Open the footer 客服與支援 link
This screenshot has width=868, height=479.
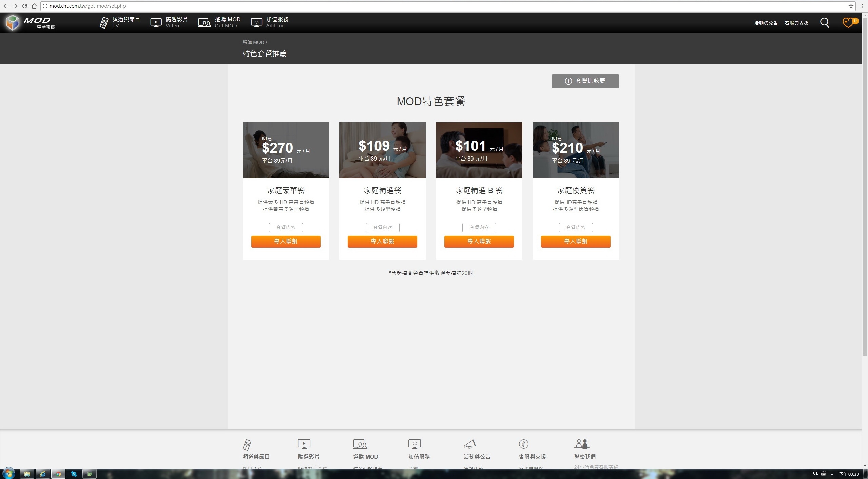[532, 457]
